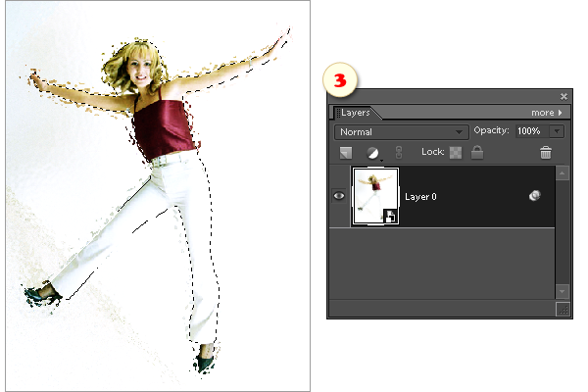This screenshot has width=588, height=392.
Task: Switch to the Layers tab
Action: (355, 113)
